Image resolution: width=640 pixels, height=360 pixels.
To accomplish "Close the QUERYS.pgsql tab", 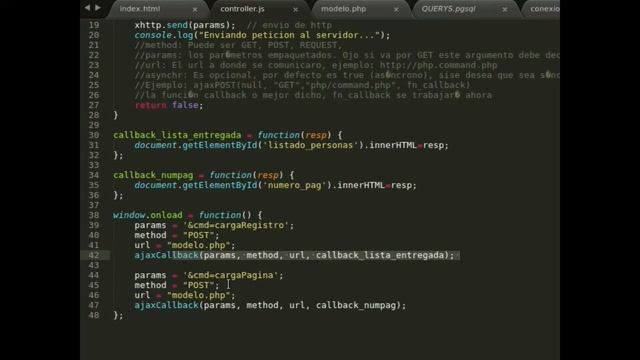I will tap(505, 9).
